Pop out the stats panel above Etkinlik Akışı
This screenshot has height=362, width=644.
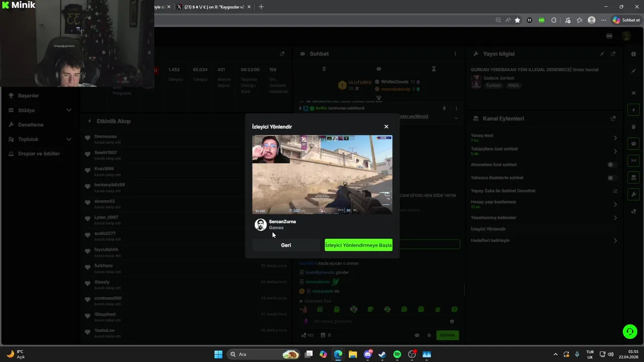pos(282,54)
